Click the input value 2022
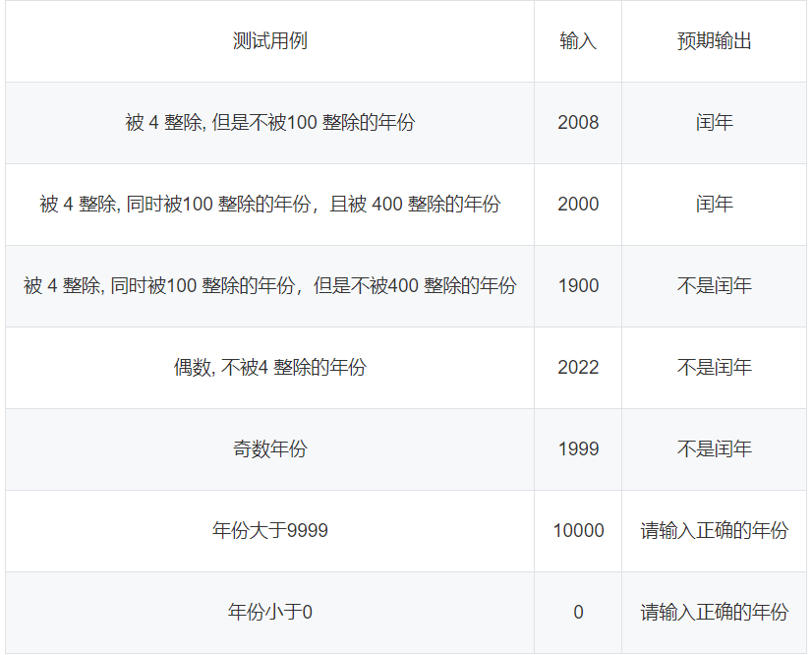 click(578, 368)
